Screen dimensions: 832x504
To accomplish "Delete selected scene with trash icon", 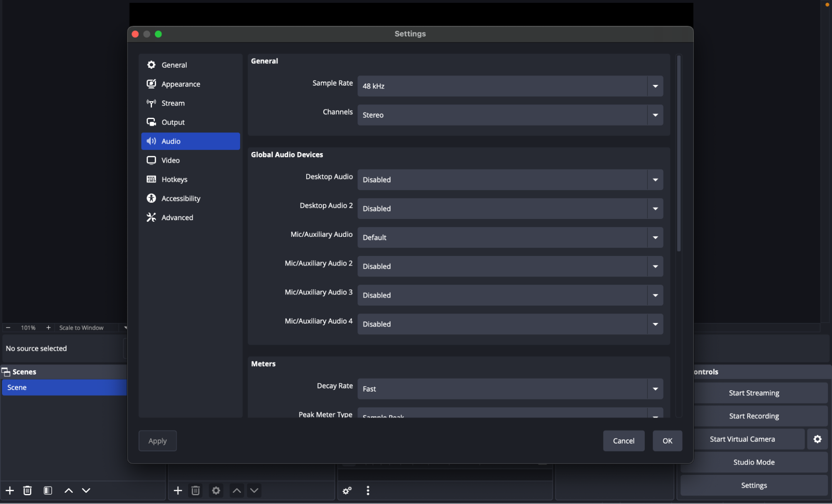I will point(27,491).
